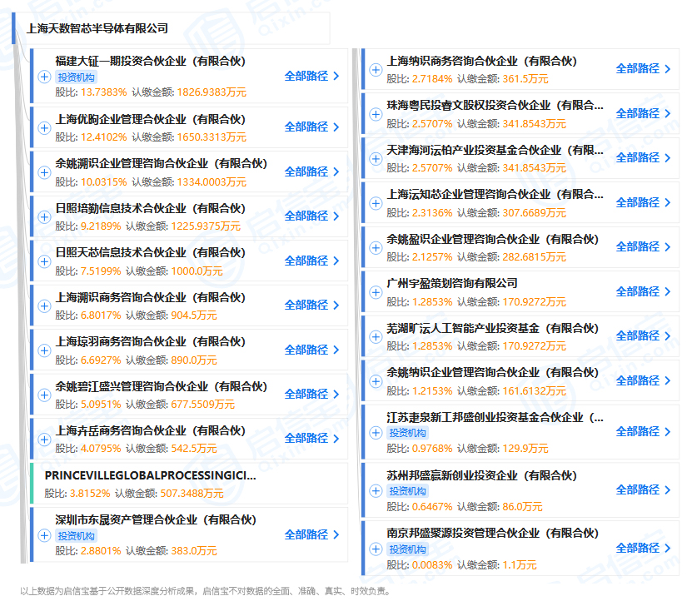This screenshot has height=616, width=687.
Task: Show 全部路径 for 南京邦盛聚源投资管理合伙企业
Action: pos(643,548)
